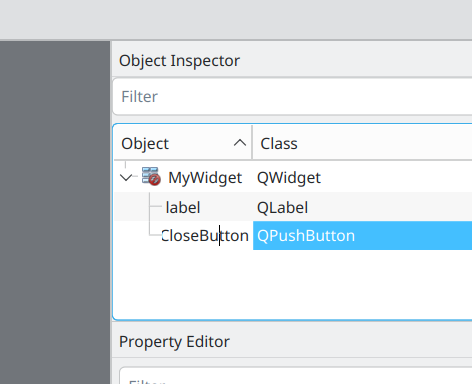Click the QWidget class cell
The width and height of the screenshot is (472, 384).
[x=289, y=177]
